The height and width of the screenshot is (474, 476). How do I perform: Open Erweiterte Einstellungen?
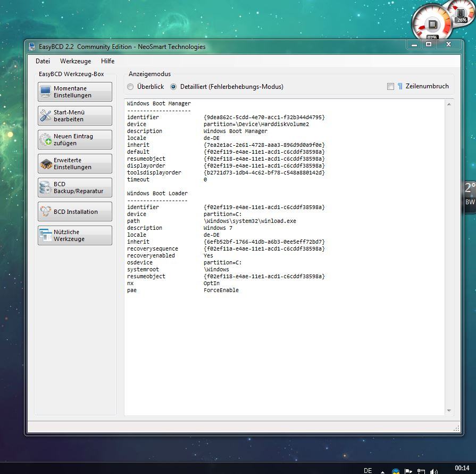point(75,164)
